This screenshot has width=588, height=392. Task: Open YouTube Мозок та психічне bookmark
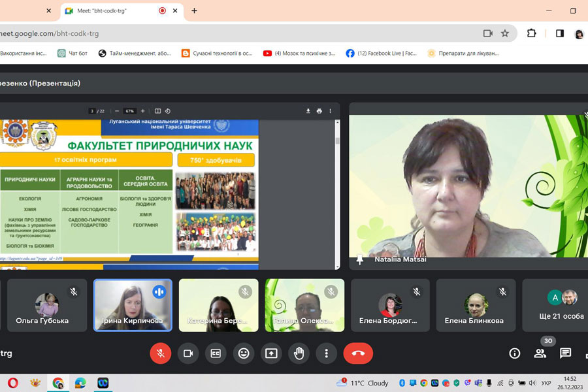click(299, 54)
